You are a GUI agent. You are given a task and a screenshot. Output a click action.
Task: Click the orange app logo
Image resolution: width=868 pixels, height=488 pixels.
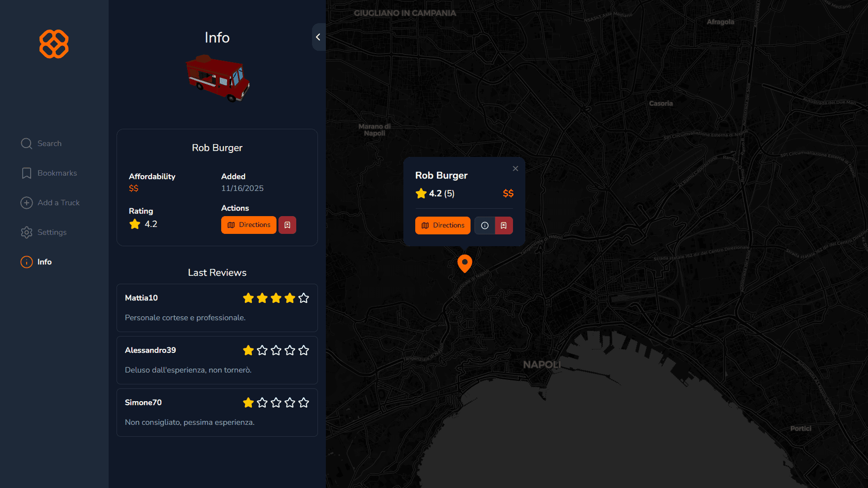coord(54,44)
